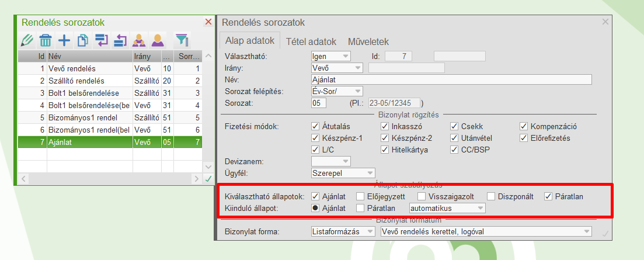Screen dimensions: 644x260
Task: Open the automatikus dropdown
Action: pos(447,208)
